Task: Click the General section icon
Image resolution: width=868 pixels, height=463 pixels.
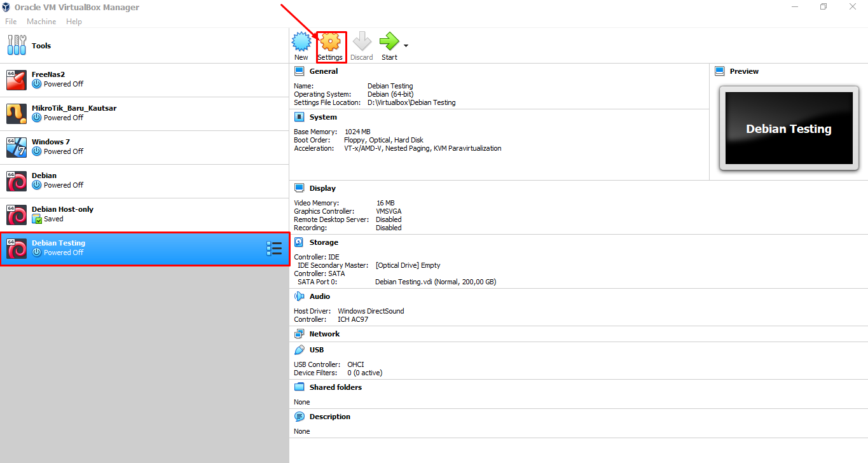Action: pos(299,71)
